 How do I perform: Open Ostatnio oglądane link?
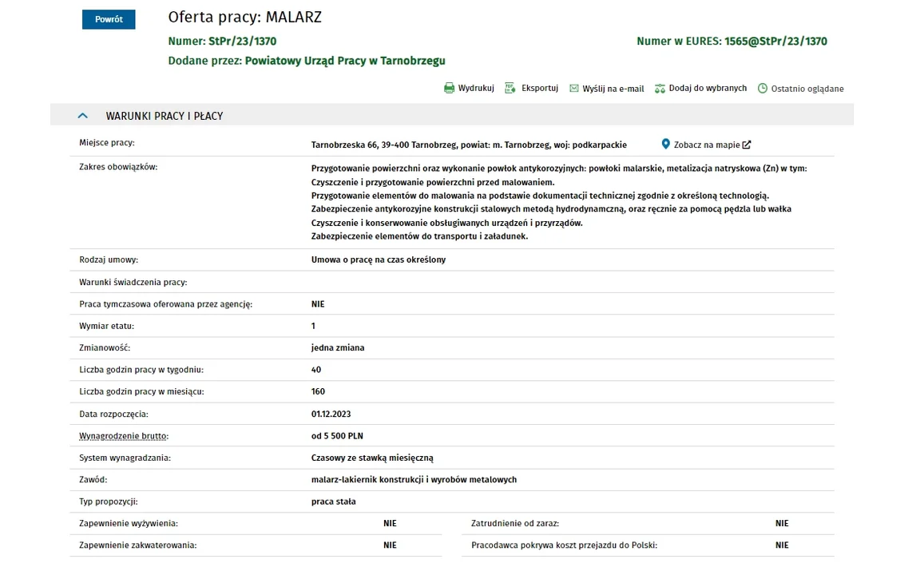click(x=807, y=89)
